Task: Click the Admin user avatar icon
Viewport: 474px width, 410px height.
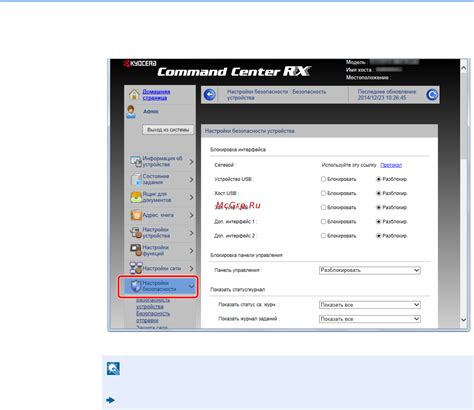Action: click(131, 112)
